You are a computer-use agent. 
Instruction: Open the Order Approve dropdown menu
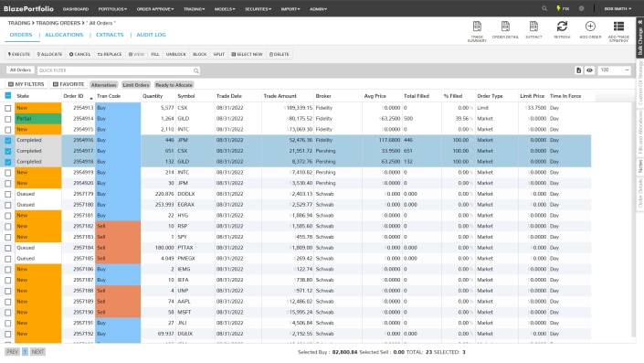tap(155, 8)
